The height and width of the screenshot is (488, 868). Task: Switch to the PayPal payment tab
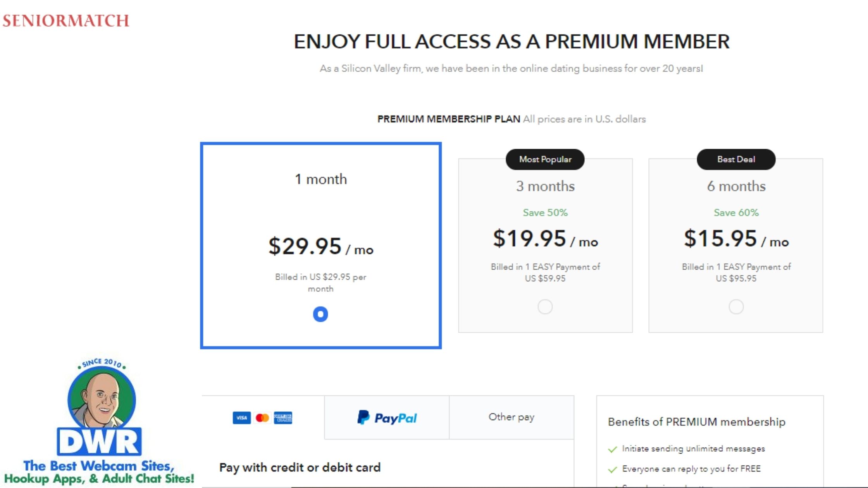click(387, 418)
